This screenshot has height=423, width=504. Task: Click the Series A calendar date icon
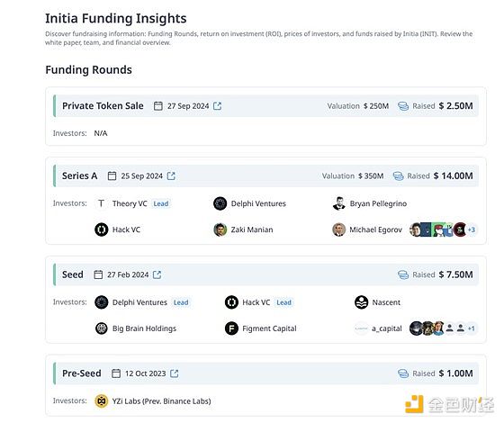[x=112, y=175]
